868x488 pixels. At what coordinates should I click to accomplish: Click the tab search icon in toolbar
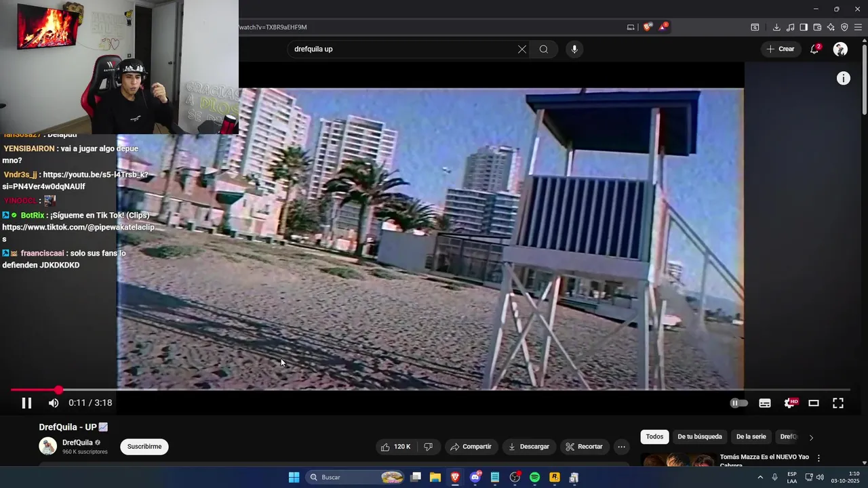coord(755,27)
